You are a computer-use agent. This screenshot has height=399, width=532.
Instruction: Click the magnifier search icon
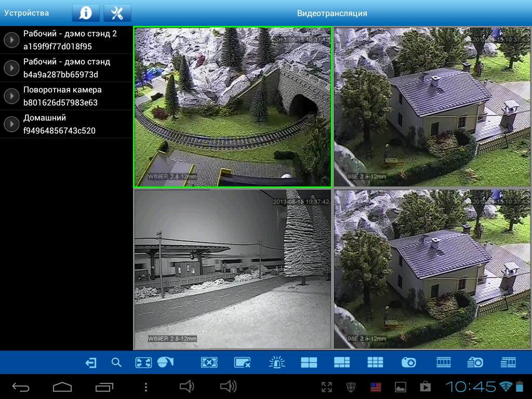point(116,363)
